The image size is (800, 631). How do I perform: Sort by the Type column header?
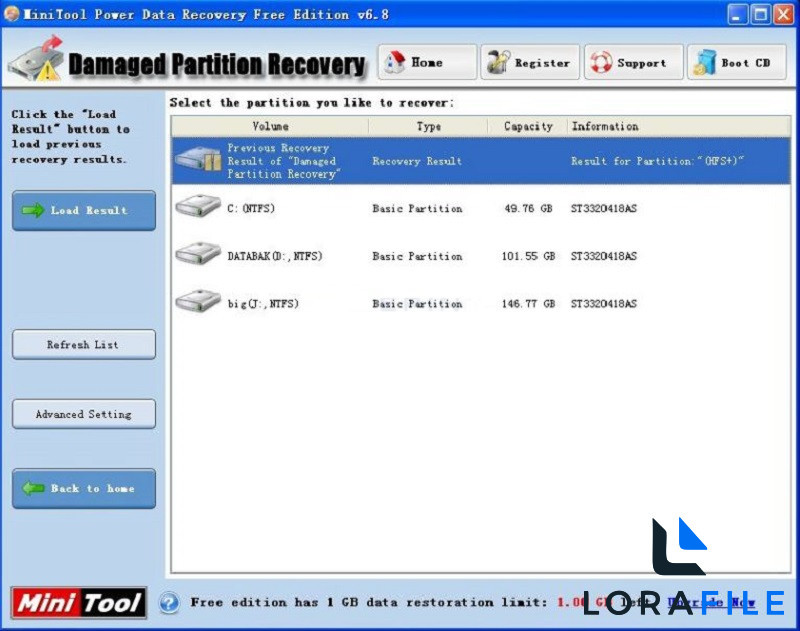tap(428, 126)
